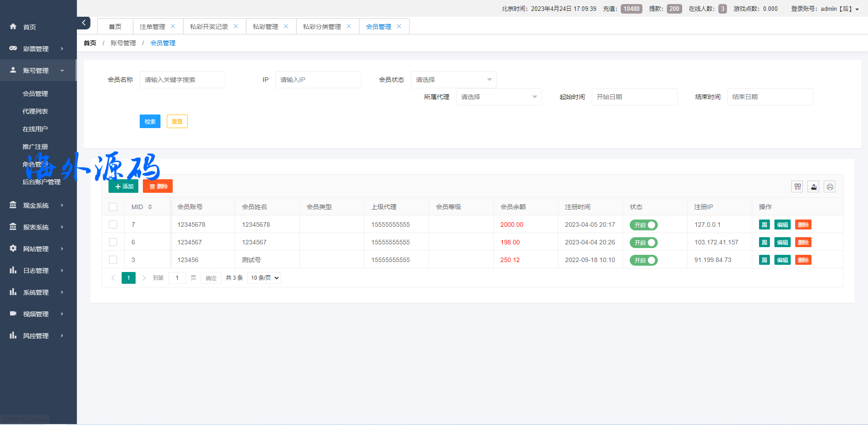The height and width of the screenshot is (425, 868).
Task: Check the checkbox for row MID 6
Action: pos(113,242)
